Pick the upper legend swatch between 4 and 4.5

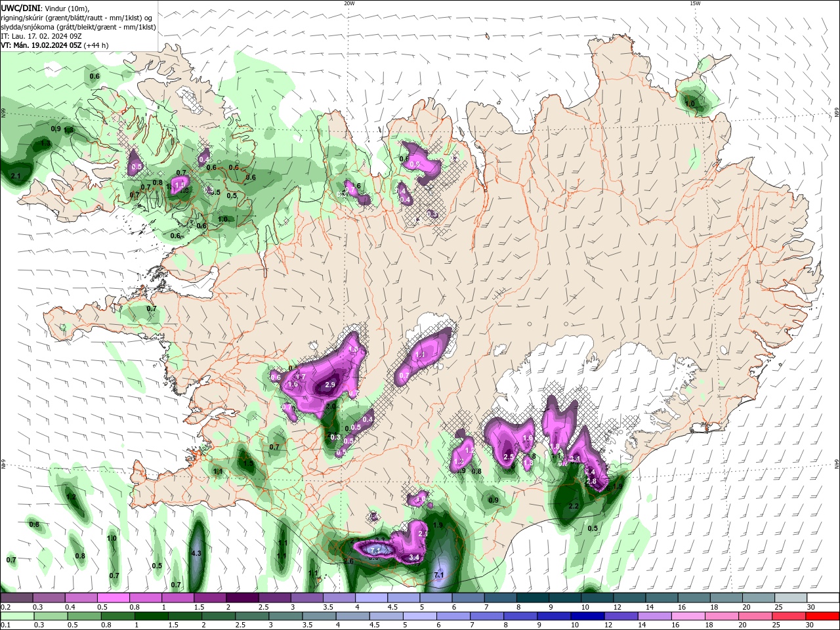point(371,598)
